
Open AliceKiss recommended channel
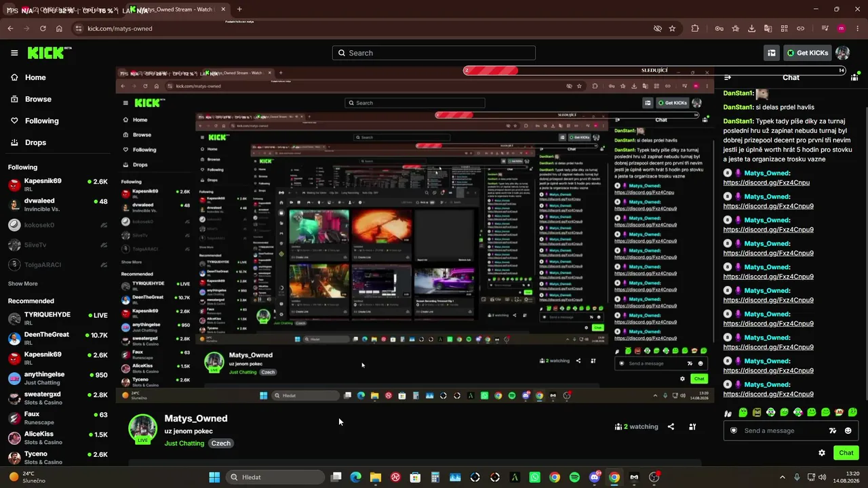click(x=58, y=438)
